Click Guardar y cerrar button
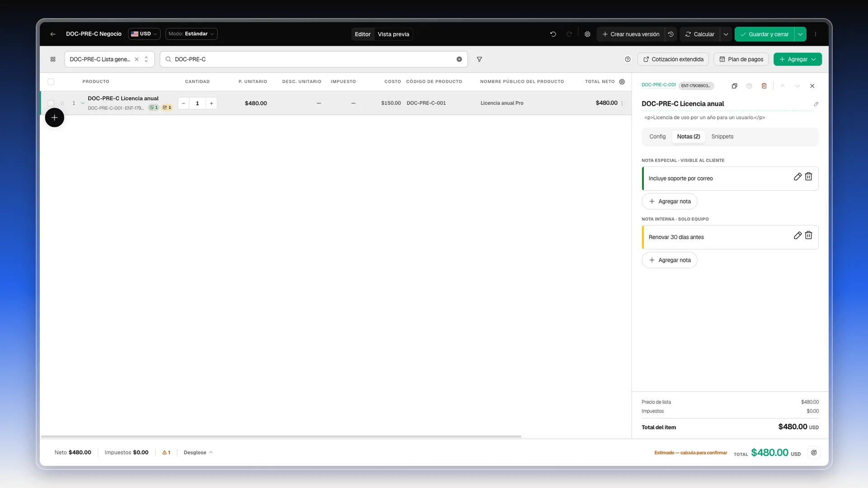The width and height of the screenshot is (868, 488). point(764,34)
